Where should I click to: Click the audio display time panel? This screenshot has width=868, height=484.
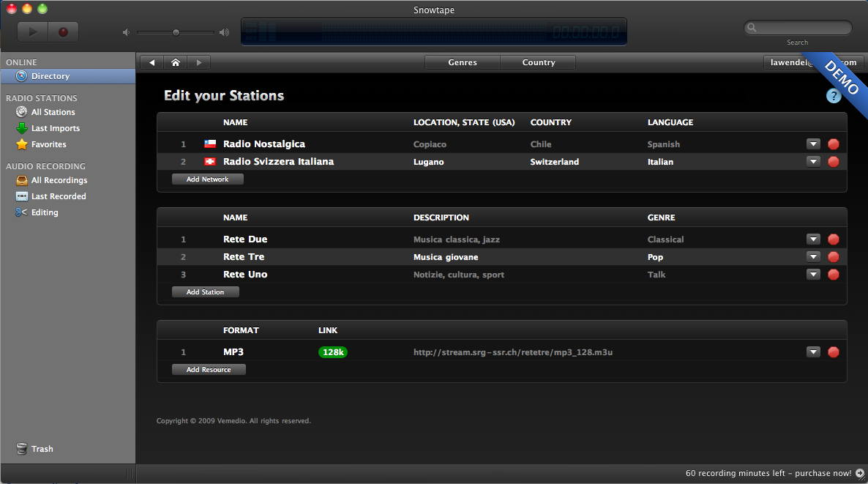(433, 31)
